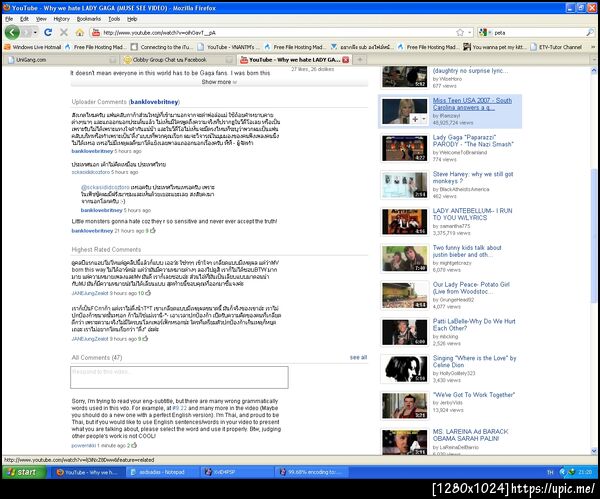Open We've Got To Work Together link
This screenshot has height=499, width=600.
(474, 395)
